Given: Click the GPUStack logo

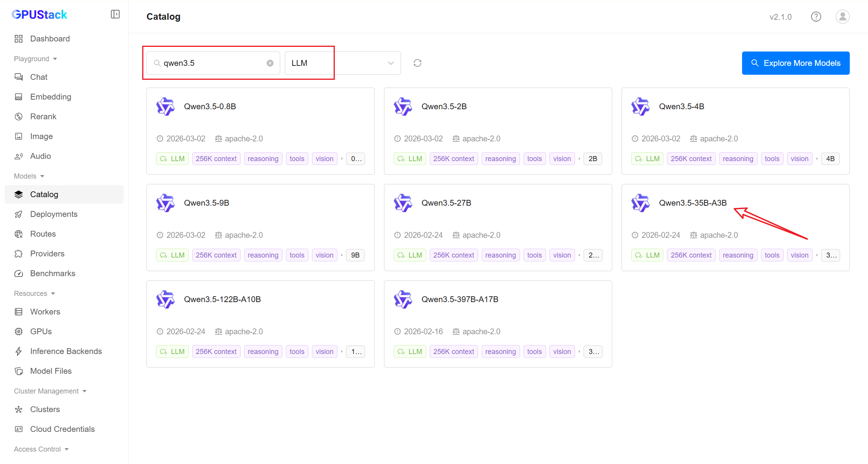Looking at the screenshot, I should (40, 15).
